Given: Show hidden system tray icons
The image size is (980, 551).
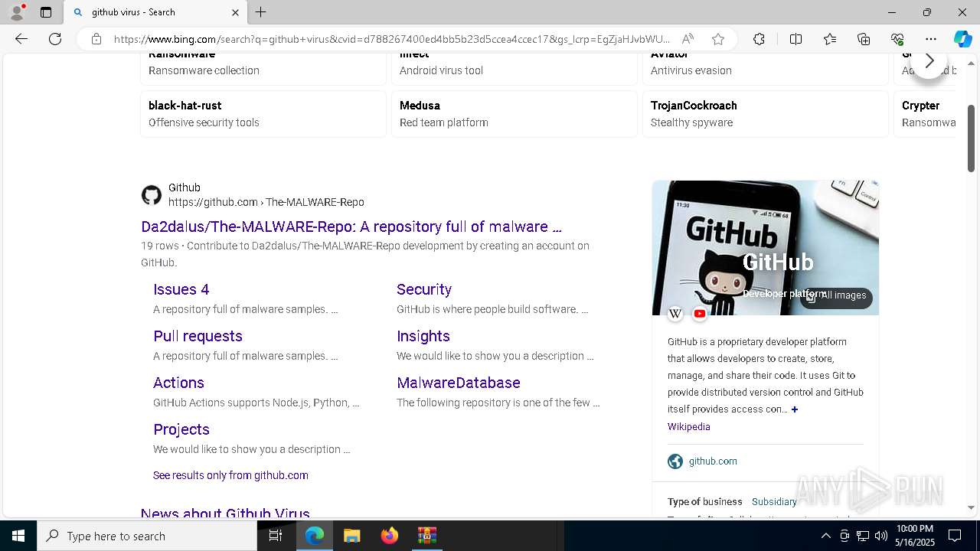Looking at the screenshot, I should 825,536.
